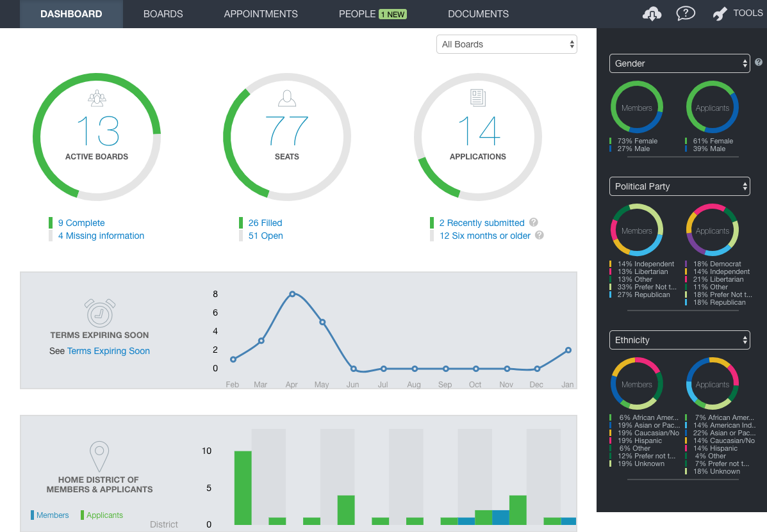
Task: Click the Applications document icon
Action: point(478,98)
